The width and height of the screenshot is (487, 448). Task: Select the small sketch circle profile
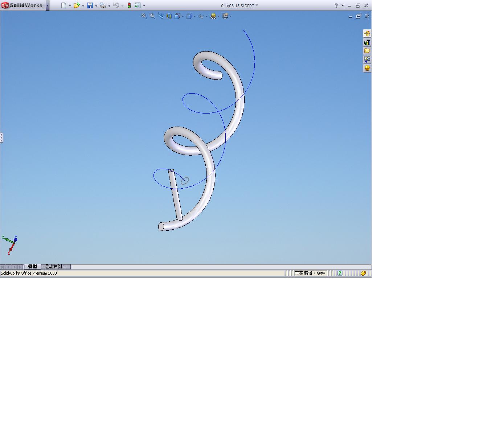click(185, 181)
